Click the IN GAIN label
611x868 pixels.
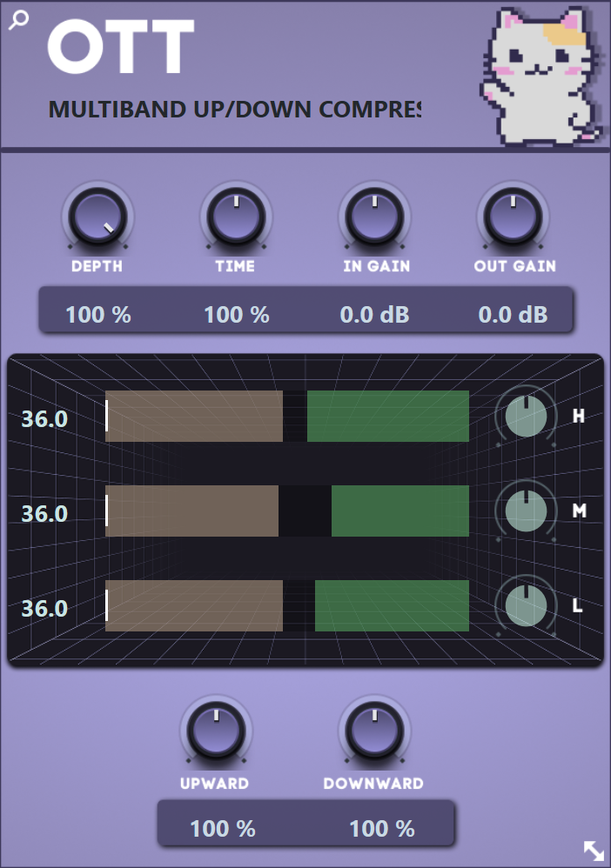377,266
